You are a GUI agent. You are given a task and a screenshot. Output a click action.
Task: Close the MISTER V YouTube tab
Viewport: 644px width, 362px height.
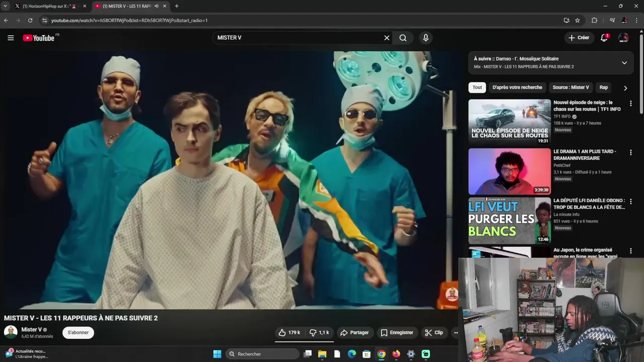(165, 6)
